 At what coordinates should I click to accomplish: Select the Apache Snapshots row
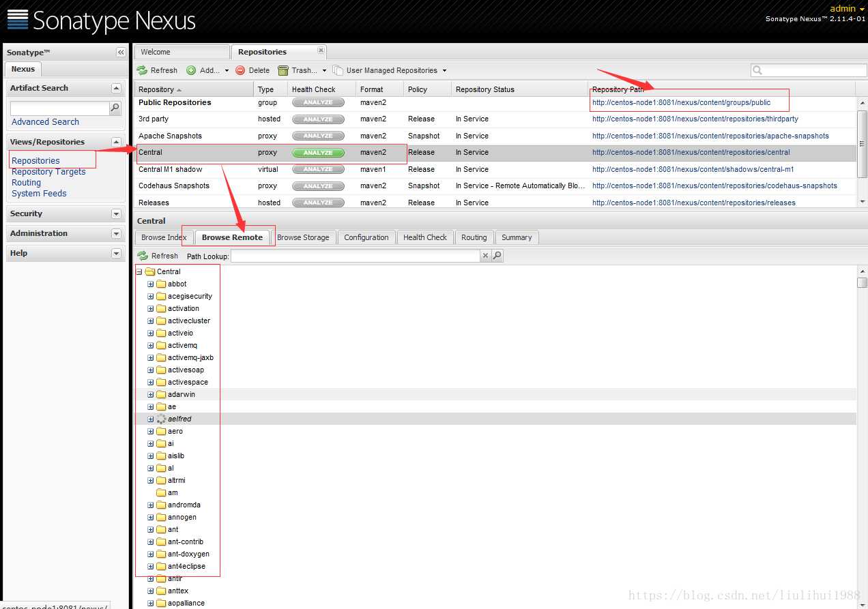(x=495, y=136)
